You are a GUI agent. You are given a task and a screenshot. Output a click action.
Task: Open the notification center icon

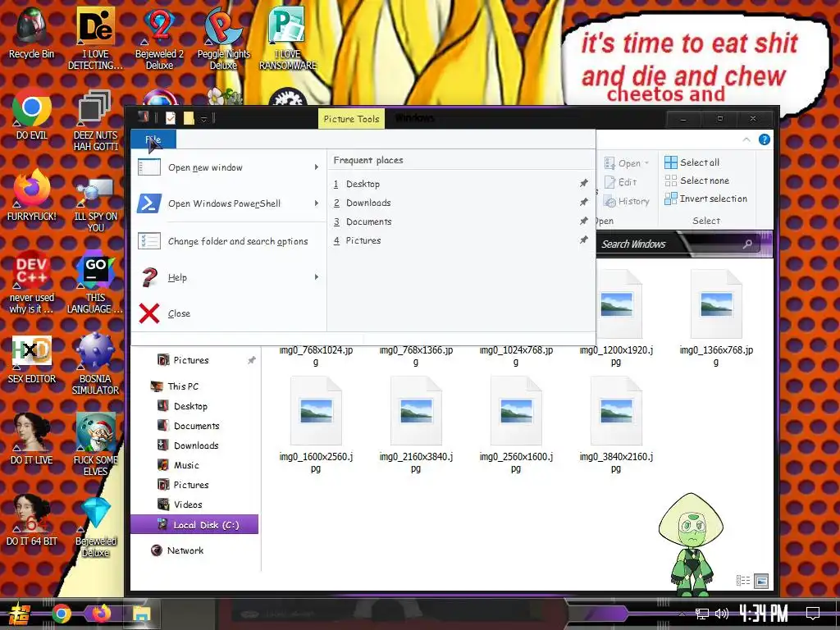813,614
